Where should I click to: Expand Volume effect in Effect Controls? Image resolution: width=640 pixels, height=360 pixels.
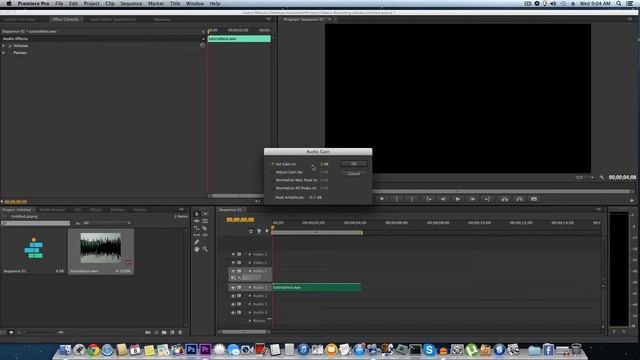[4, 46]
